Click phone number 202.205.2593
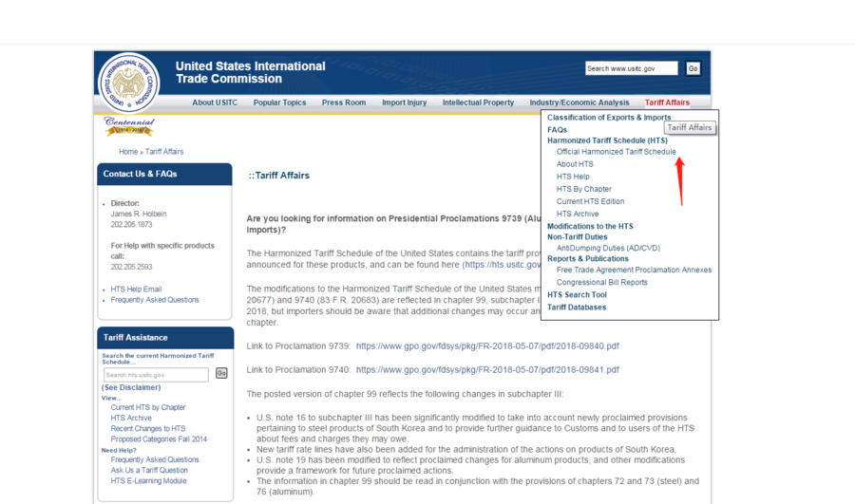This screenshot has width=855, height=504. [x=131, y=267]
